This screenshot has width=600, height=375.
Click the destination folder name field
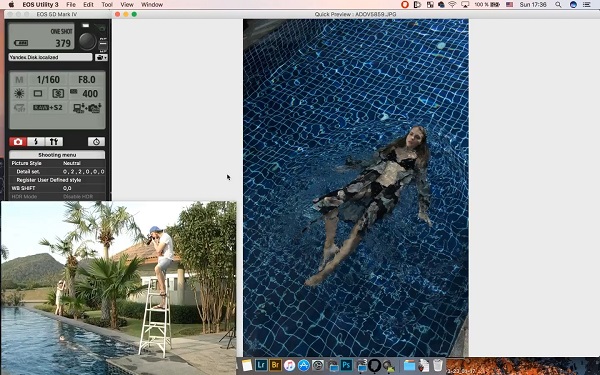pos(50,57)
